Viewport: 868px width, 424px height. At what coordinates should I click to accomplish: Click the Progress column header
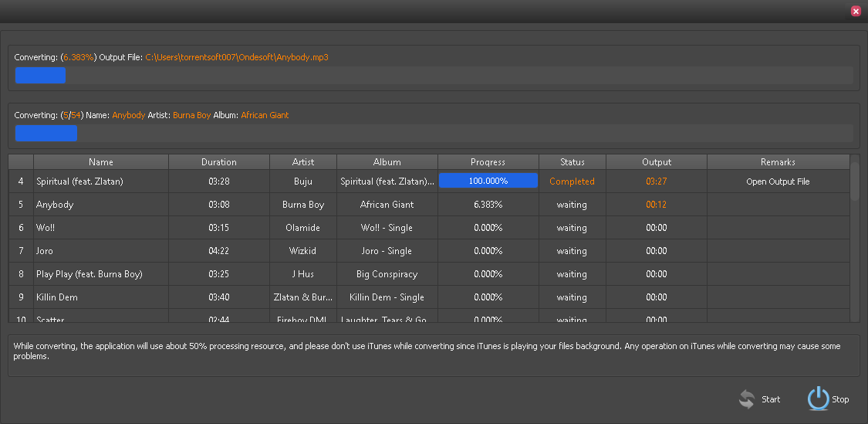[488, 162]
